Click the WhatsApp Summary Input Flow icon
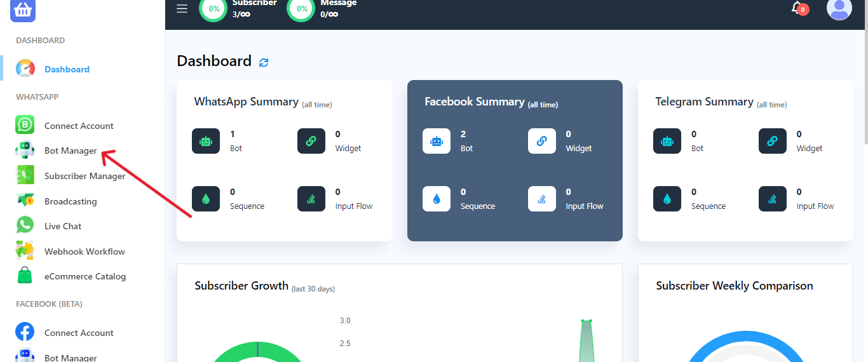This screenshot has width=868, height=362. click(x=311, y=199)
